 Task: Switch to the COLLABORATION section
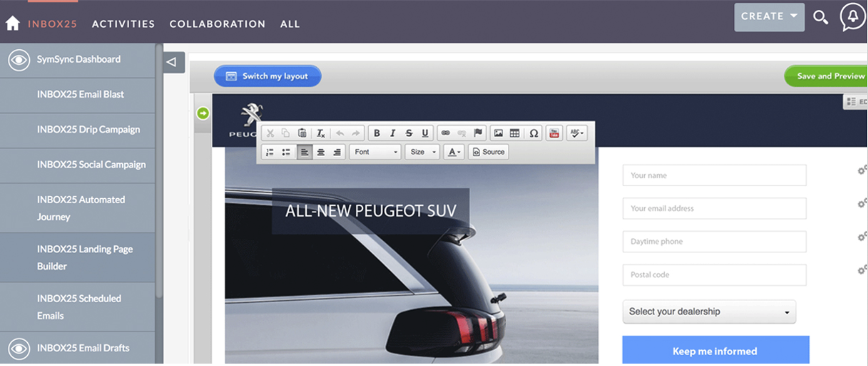tap(218, 24)
